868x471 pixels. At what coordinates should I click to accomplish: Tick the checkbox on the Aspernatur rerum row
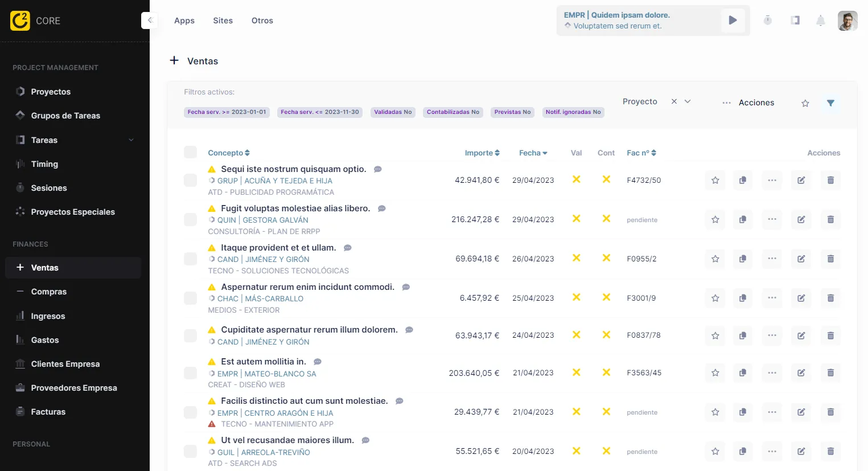[190, 297]
